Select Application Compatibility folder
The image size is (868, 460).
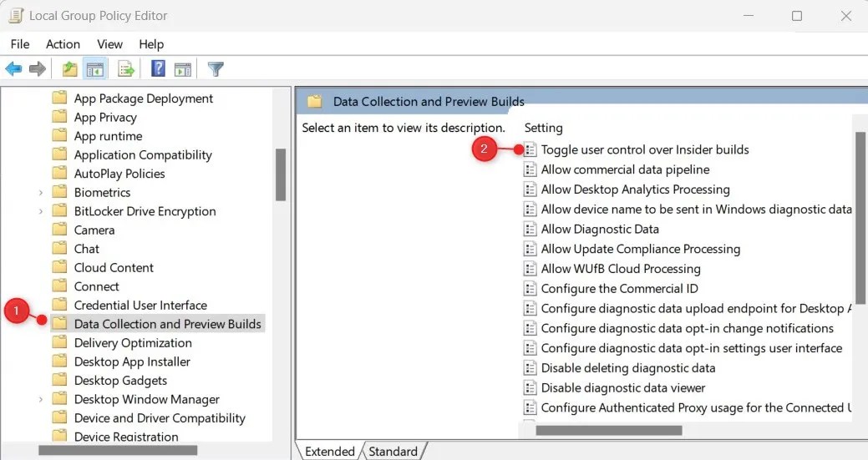143,154
